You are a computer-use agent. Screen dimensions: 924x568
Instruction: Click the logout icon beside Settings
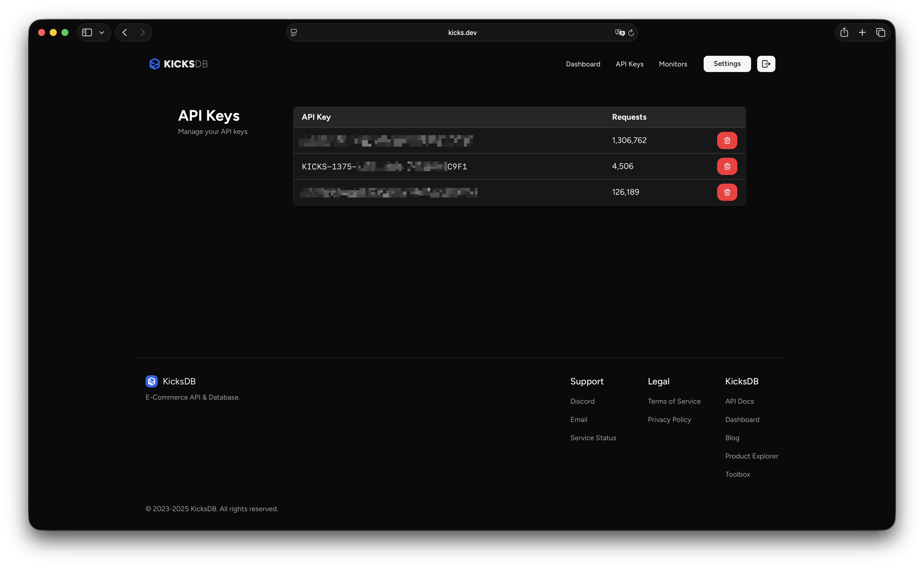tap(766, 64)
